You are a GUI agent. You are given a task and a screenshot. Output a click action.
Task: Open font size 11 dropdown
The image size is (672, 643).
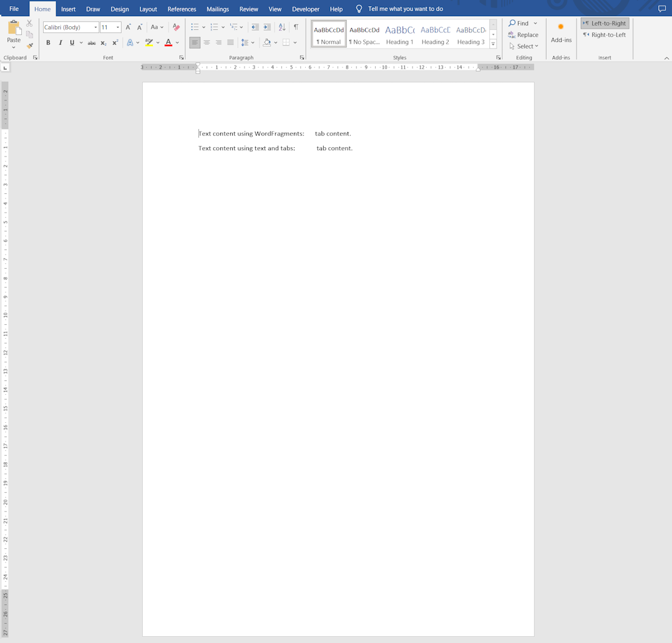coord(118,27)
